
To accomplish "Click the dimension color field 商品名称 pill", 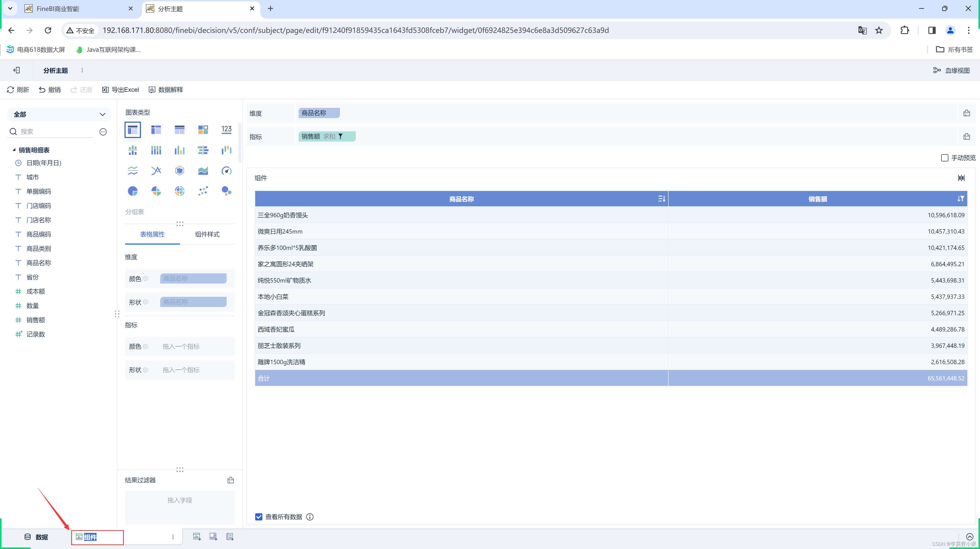I will point(193,278).
